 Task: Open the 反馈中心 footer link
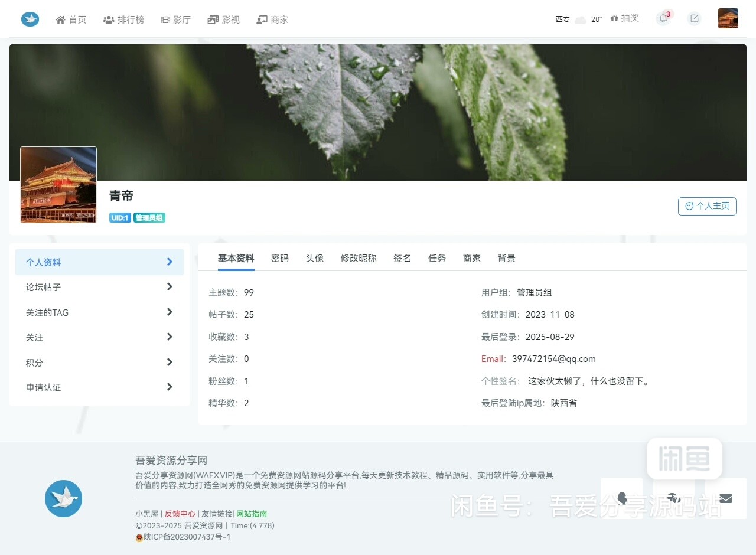(x=180, y=514)
